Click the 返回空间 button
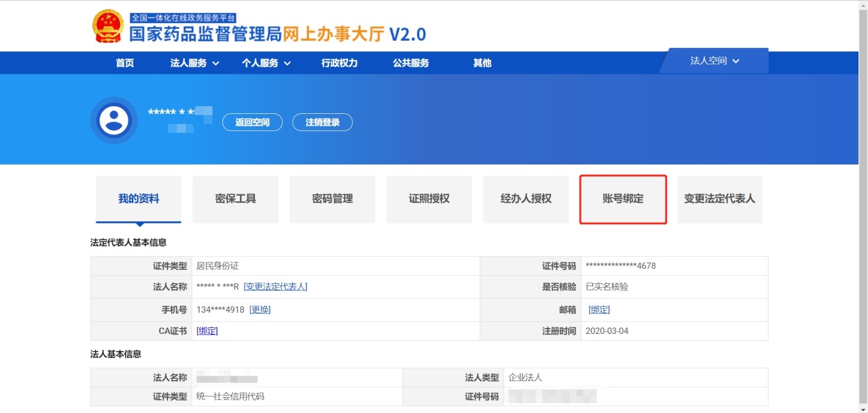Screen dimensions: 868x413 [252, 122]
